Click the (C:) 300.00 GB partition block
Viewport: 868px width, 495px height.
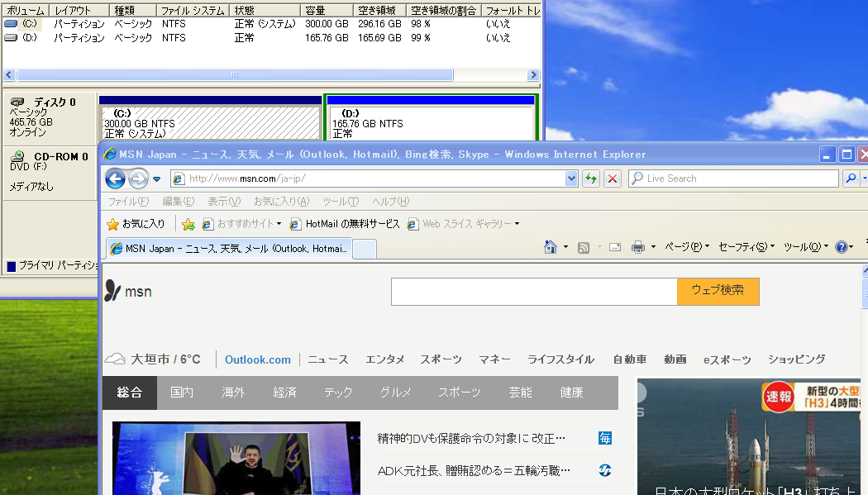[210, 118]
